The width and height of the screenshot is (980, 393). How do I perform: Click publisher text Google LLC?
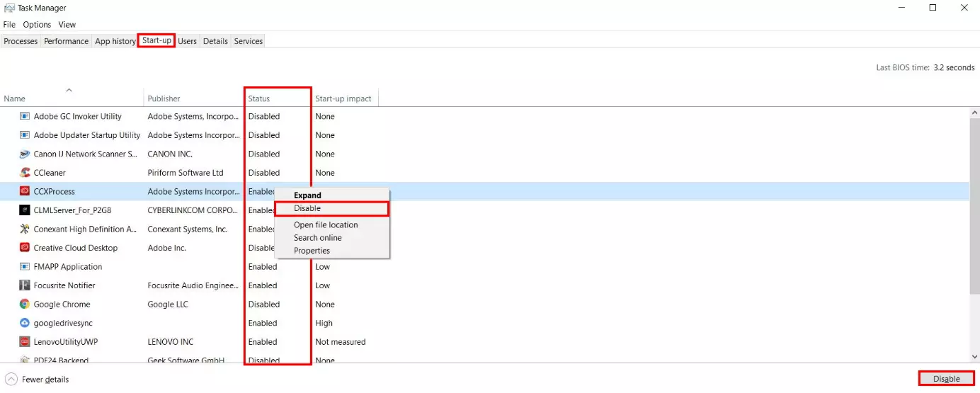pos(168,304)
